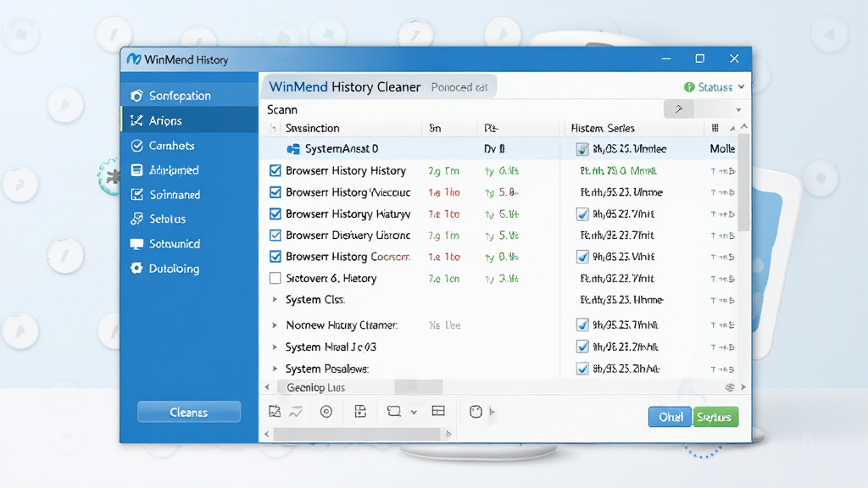The width and height of the screenshot is (868, 488).
Task: Open the dropdown arrow beside Scann bar
Action: click(x=738, y=110)
